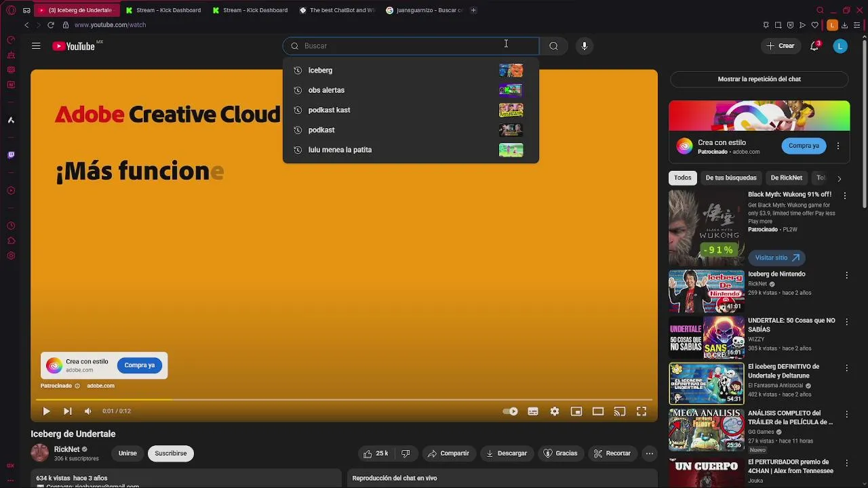Open Recortar clip tool
The image size is (868, 488).
[x=612, y=453]
